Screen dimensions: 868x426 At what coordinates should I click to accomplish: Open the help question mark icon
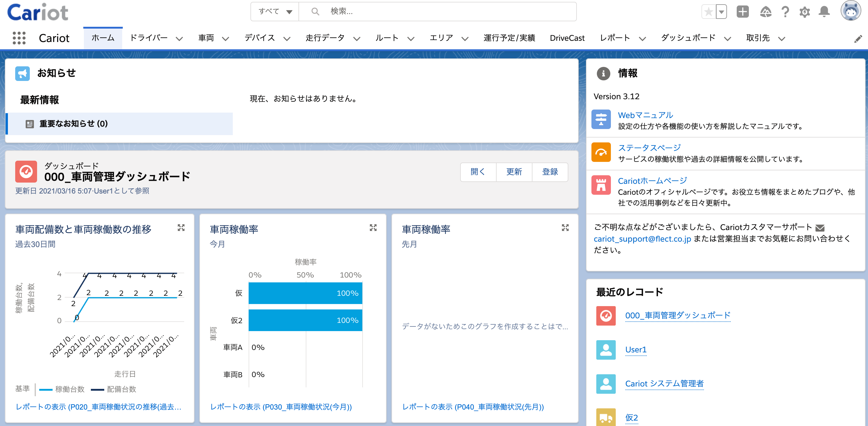[785, 12]
